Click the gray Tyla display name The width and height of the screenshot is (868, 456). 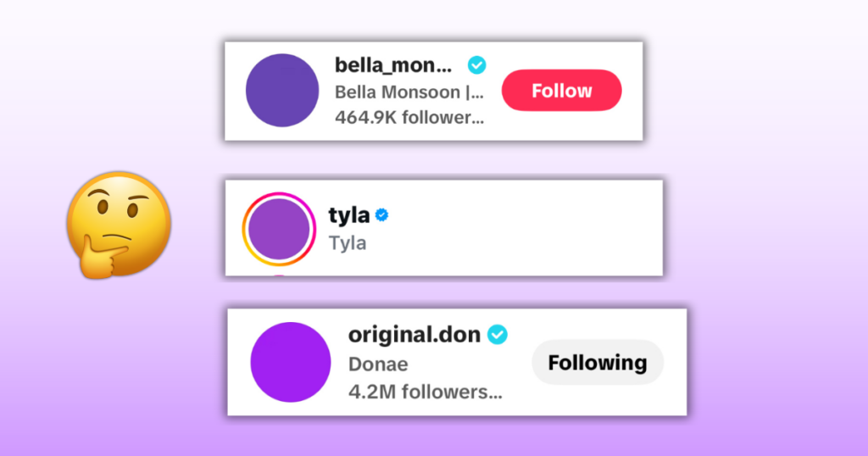coord(348,243)
